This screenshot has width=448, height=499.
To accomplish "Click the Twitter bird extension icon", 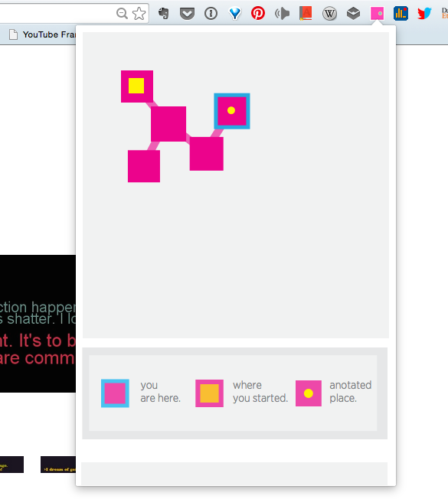I will [424, 14].
